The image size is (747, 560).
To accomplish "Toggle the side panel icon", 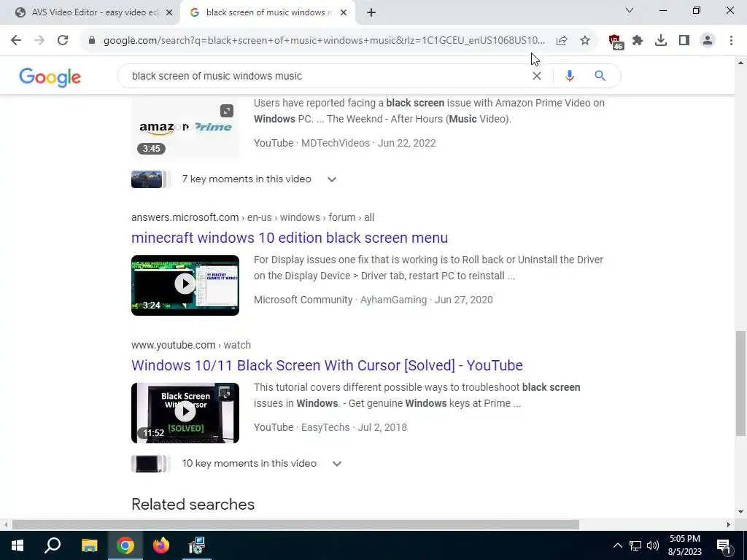I will (684, 41).
